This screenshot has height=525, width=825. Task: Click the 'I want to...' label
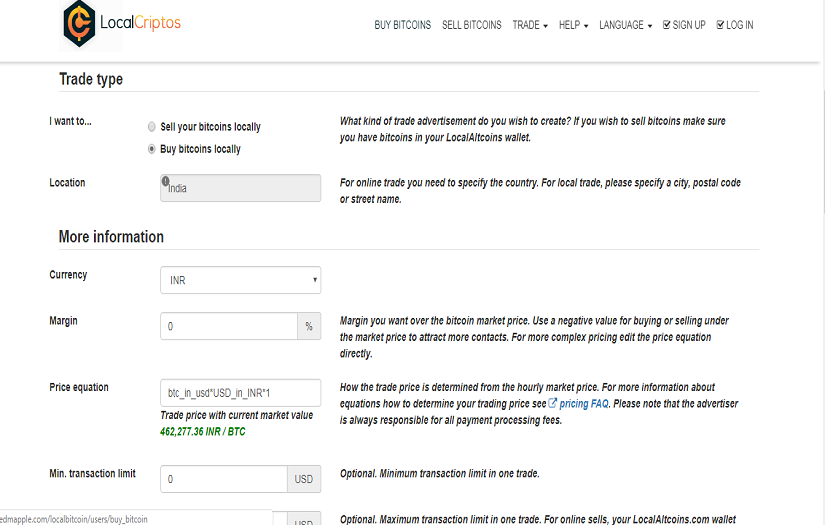[x=71, y=121]
